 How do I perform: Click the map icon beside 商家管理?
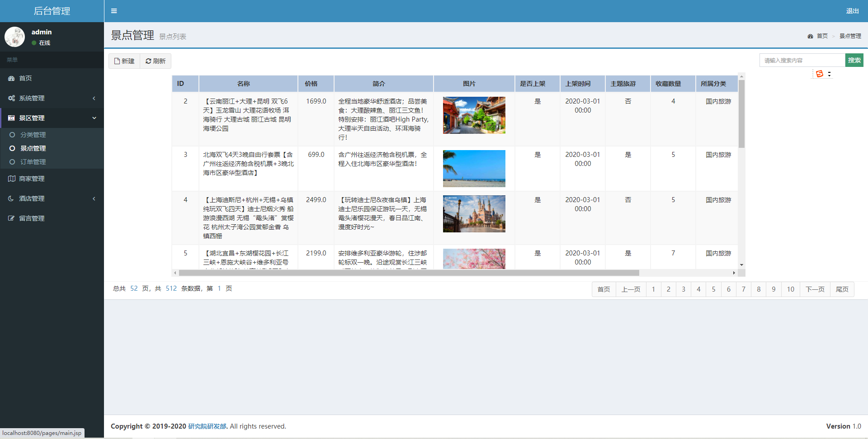coord(11,179)
